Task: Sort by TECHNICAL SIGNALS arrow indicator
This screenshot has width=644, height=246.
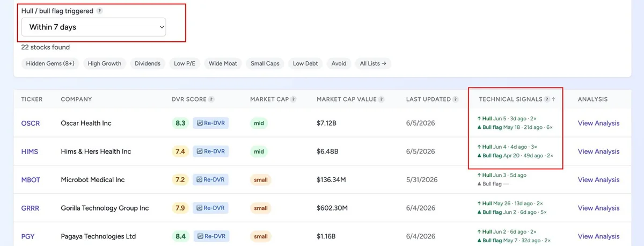Action: tap(553, 99)
